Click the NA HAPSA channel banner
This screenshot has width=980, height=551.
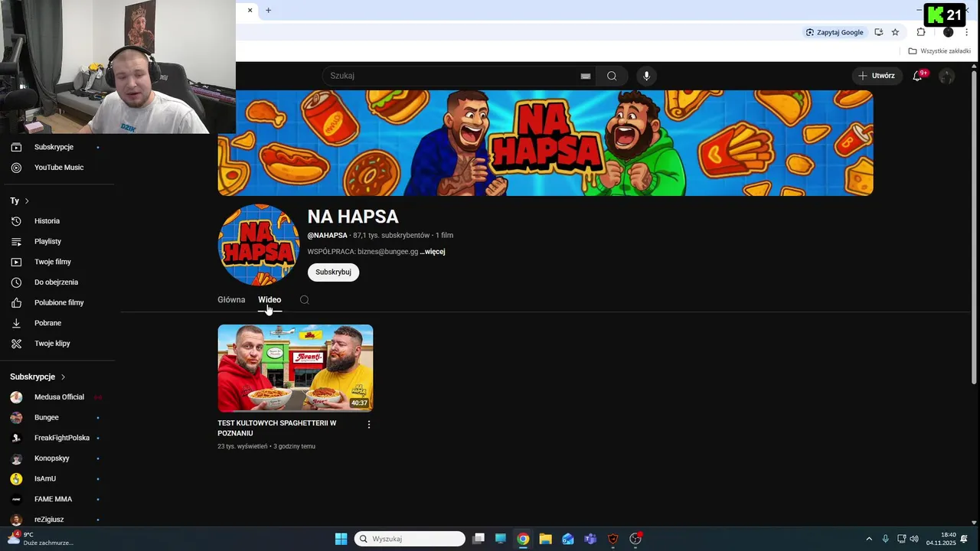tap(545, 143)
